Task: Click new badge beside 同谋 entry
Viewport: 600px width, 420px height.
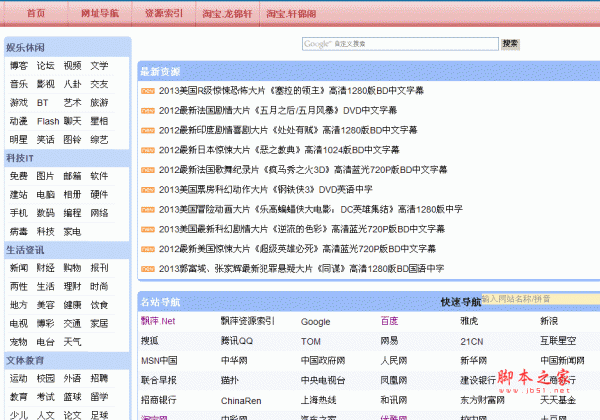Action: click(x=148, y=269)
